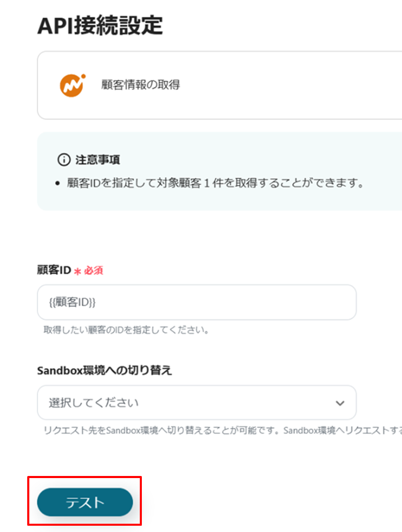
Task: Click the red 必須 label
Action: pyautogui.click(x=94, y=271)
